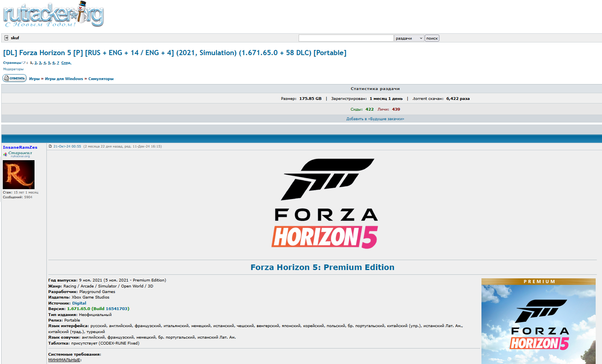
Task: Click the Digital source value
Action: (x=79, y=303)
